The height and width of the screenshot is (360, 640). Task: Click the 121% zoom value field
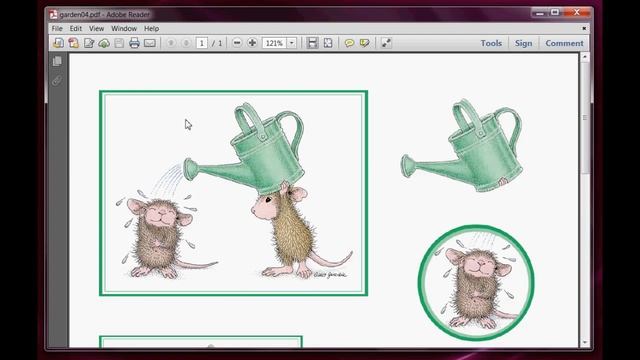274,43
